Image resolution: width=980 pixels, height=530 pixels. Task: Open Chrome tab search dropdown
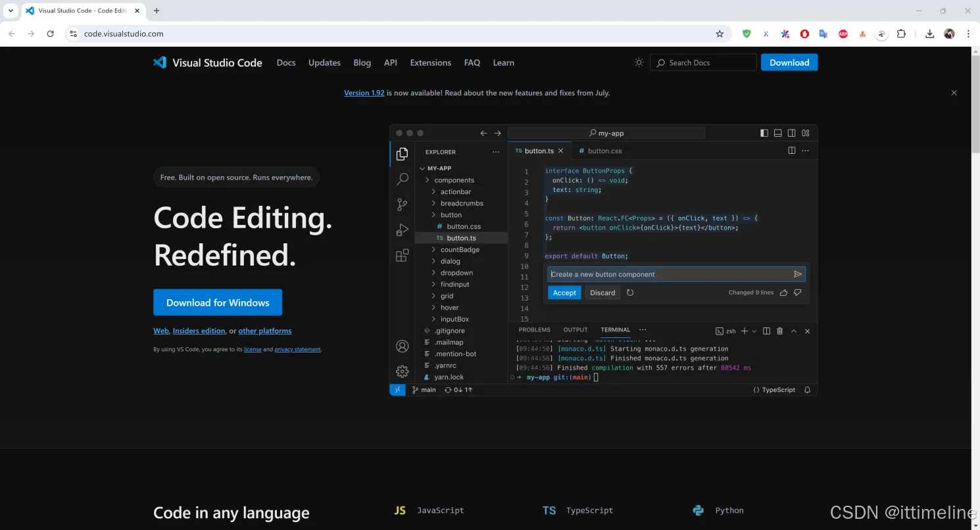tap(11, 11)
